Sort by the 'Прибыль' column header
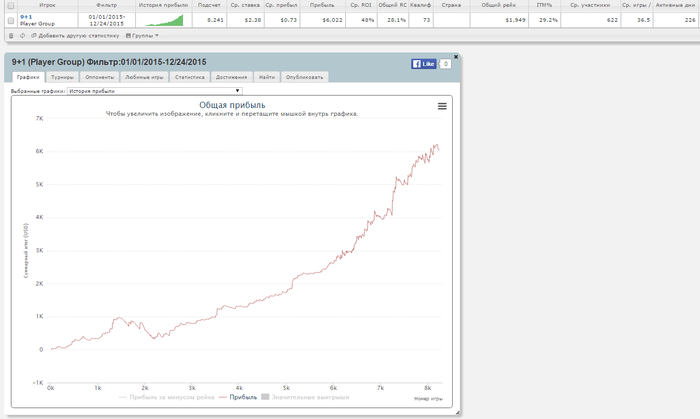 click(322, 5)
